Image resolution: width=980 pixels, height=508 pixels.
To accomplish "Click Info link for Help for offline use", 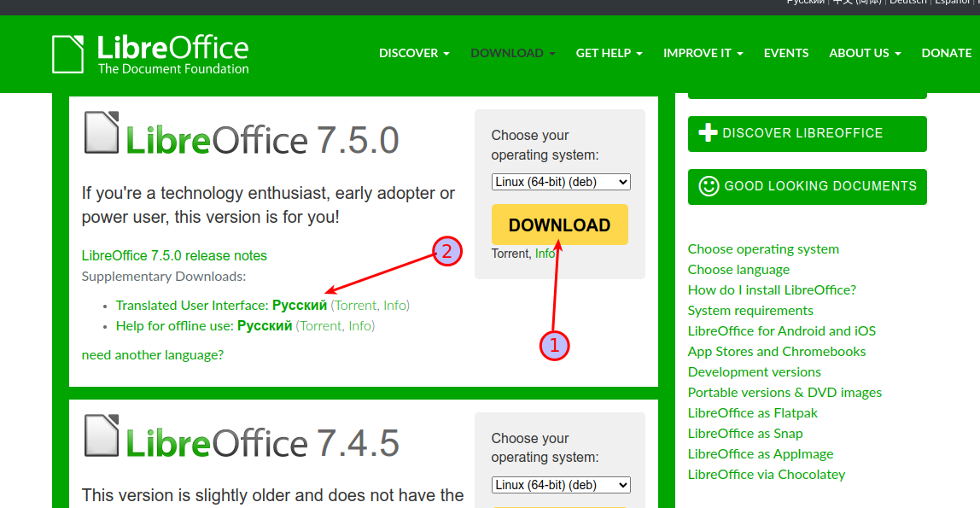I will tap(359, 325).
